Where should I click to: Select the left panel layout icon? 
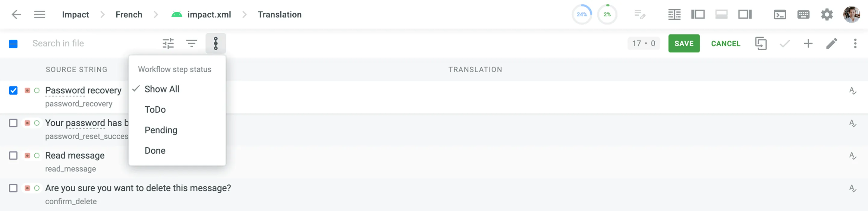pos(698,14)
